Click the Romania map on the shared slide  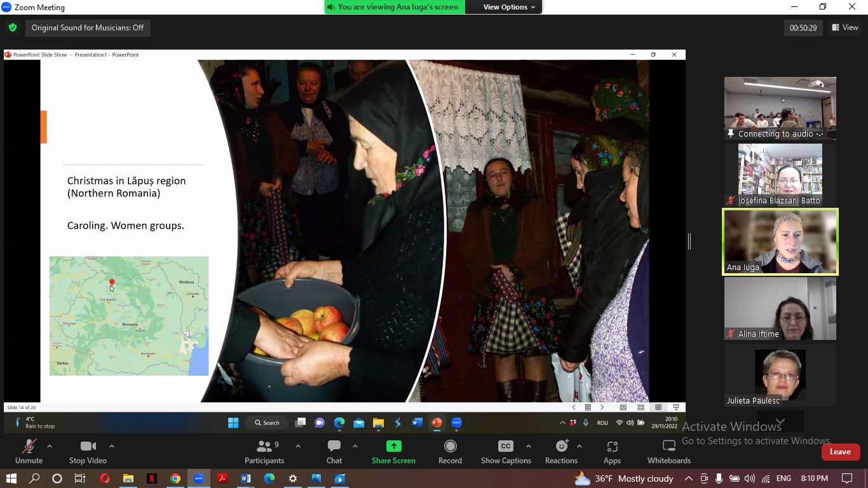coord(129,316)
